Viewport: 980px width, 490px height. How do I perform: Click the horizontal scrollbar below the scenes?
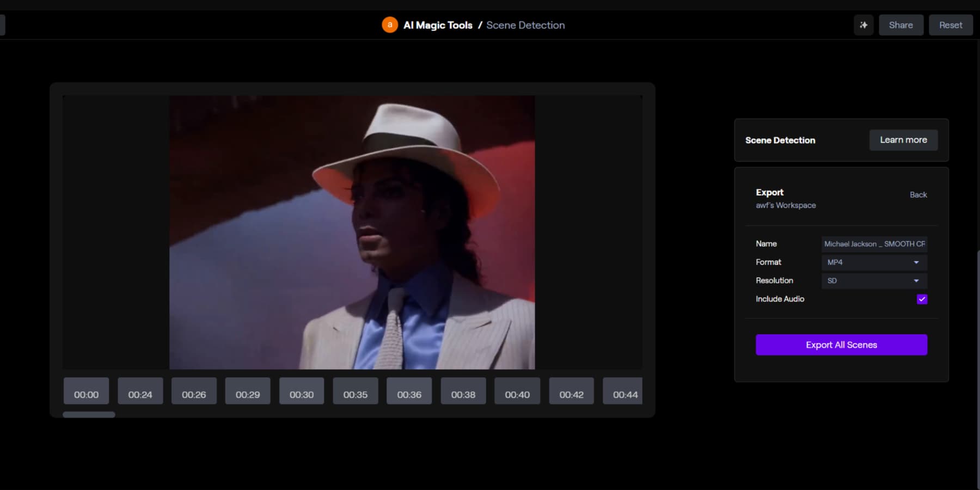[89, 414]
